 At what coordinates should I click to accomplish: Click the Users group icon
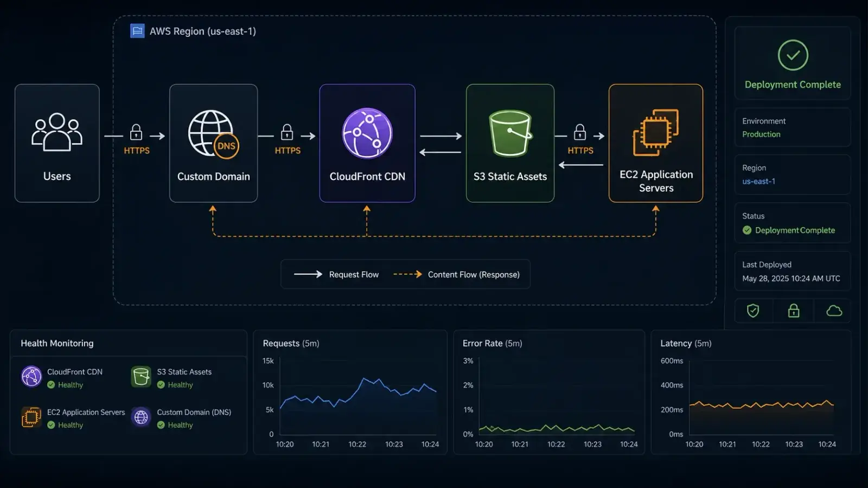(57, 132)
